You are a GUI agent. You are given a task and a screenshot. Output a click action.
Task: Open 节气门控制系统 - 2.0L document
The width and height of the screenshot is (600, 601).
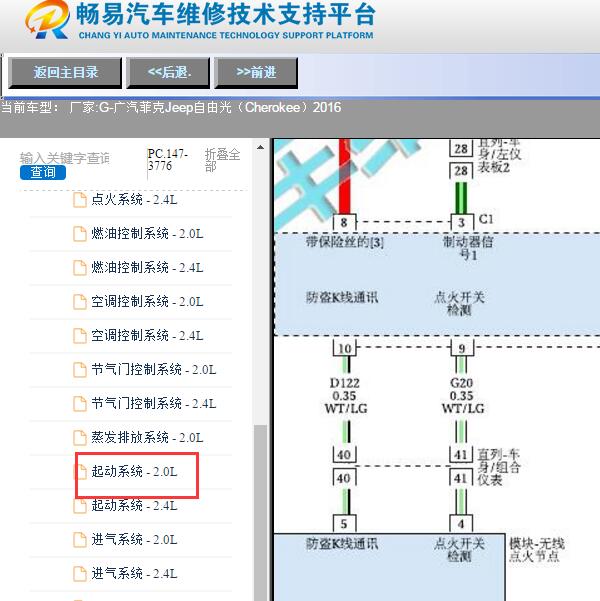click(154, 370)
